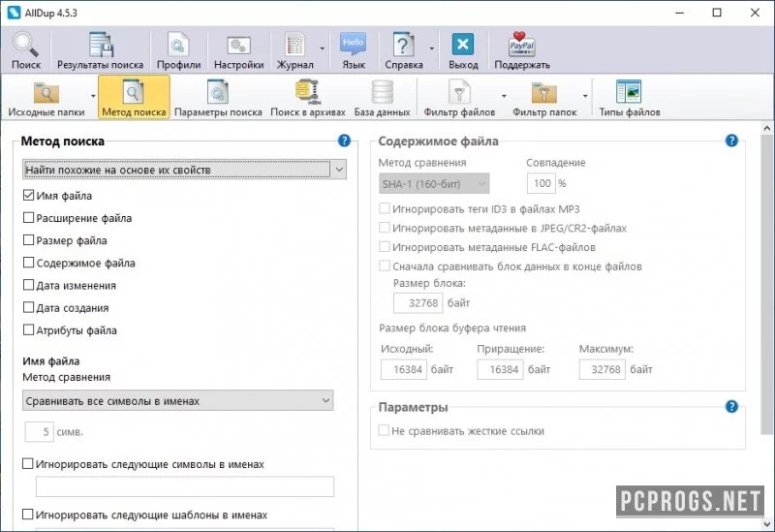Open Фильтр файлов icon
775x532 pixels.
tap(459, 98)
